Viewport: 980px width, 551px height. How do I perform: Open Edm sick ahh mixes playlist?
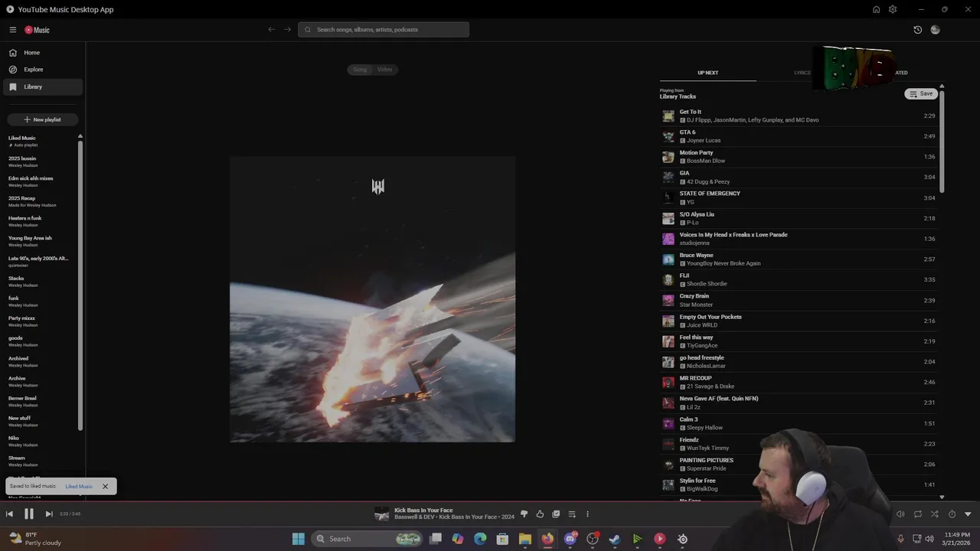(40, 181)
